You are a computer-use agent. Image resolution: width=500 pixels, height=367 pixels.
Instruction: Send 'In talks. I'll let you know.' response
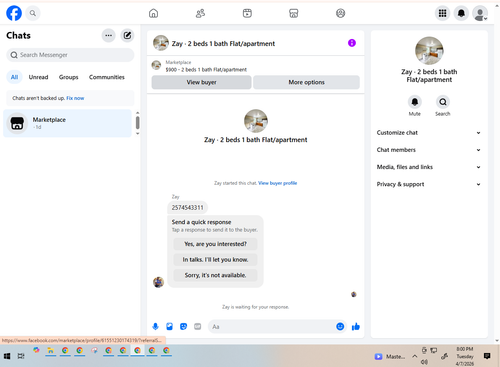pyautogui.click(x=215, y=260)
